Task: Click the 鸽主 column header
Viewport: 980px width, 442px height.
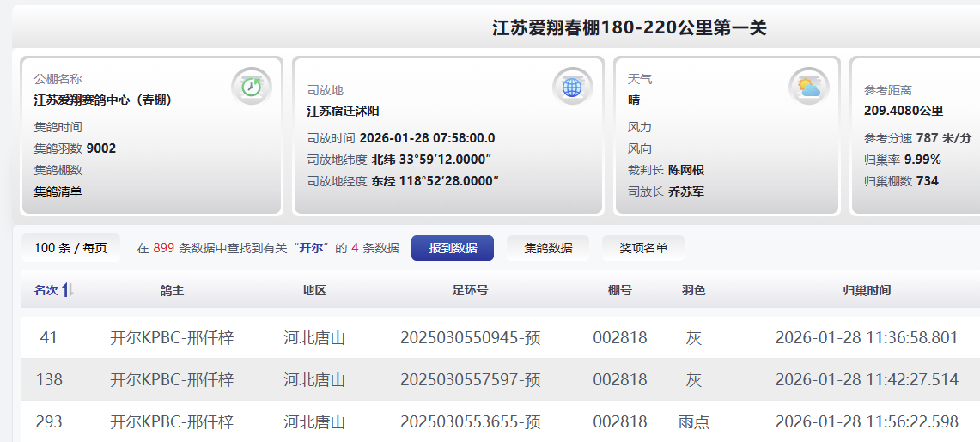Action: (x=172, y=291)
